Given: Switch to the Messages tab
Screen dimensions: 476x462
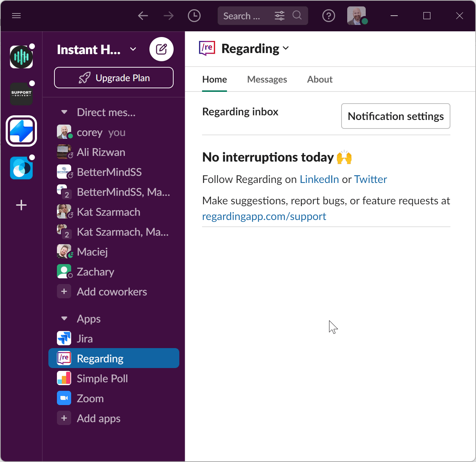Looking at the screenshot, I should 267,79.
